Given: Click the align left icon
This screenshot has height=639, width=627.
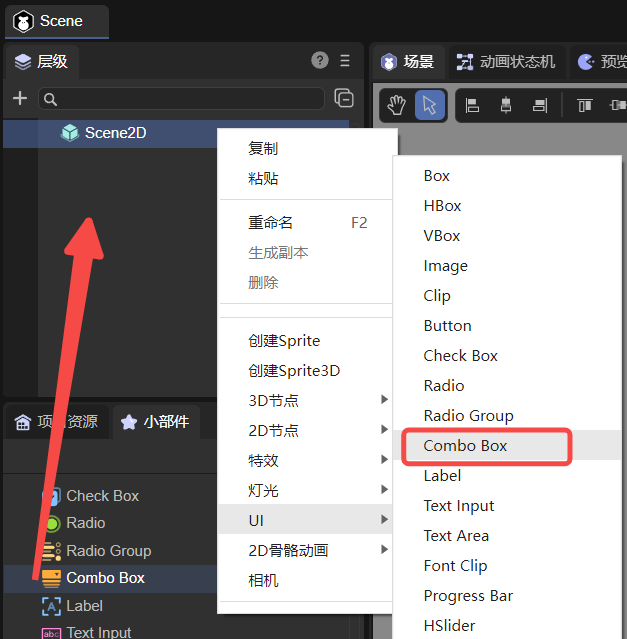Looking at the screenshot, I should [x=473, y=105].
